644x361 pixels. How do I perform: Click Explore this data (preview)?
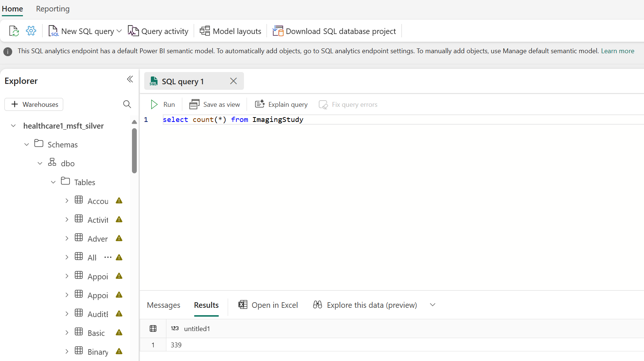(x=365, y=305)
